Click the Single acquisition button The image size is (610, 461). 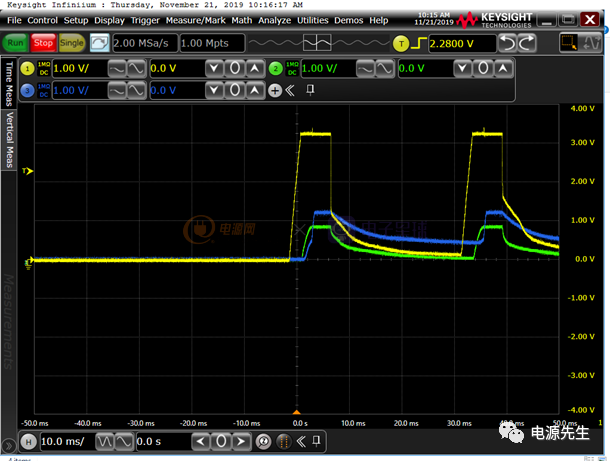point(72,43)
